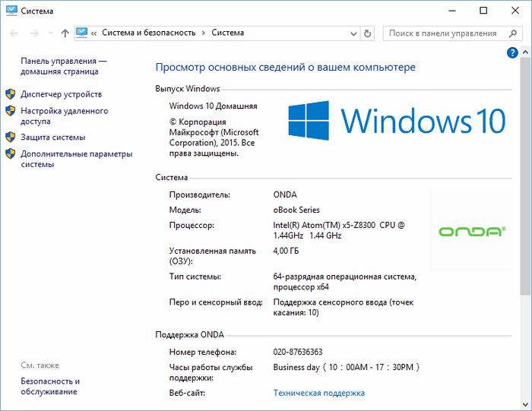Click the vertical scrollbar down arrow
Image resolution: width=532 pixels, height=411 pixels.
(x=525, y=404)
